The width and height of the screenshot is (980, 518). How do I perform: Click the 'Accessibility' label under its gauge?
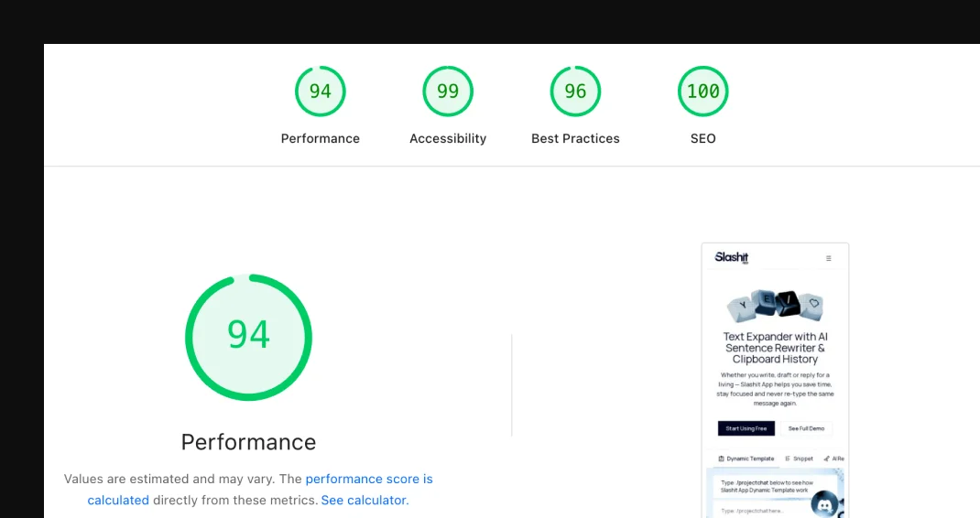point(448,139)
